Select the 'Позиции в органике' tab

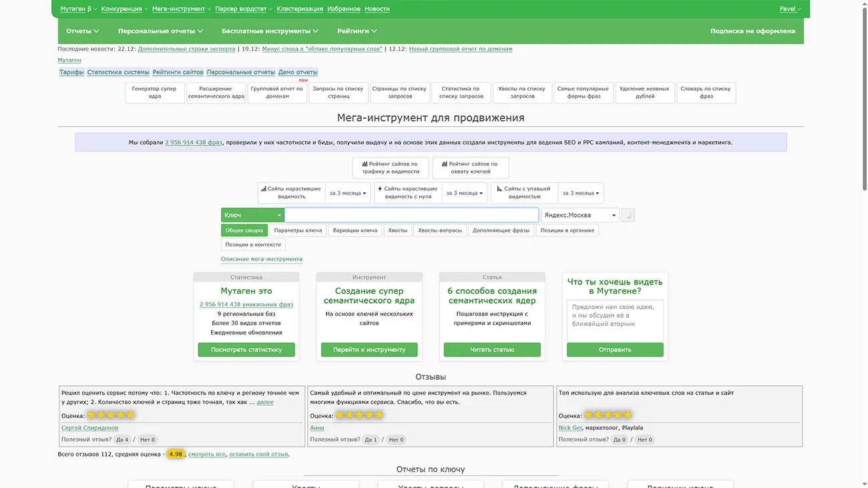coord(568,230)
